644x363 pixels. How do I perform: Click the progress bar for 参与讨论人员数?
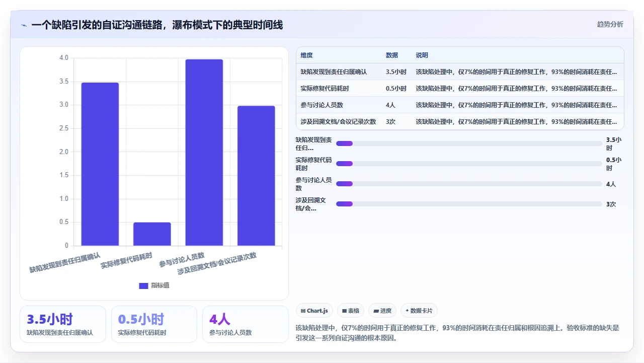pos(469,184)
